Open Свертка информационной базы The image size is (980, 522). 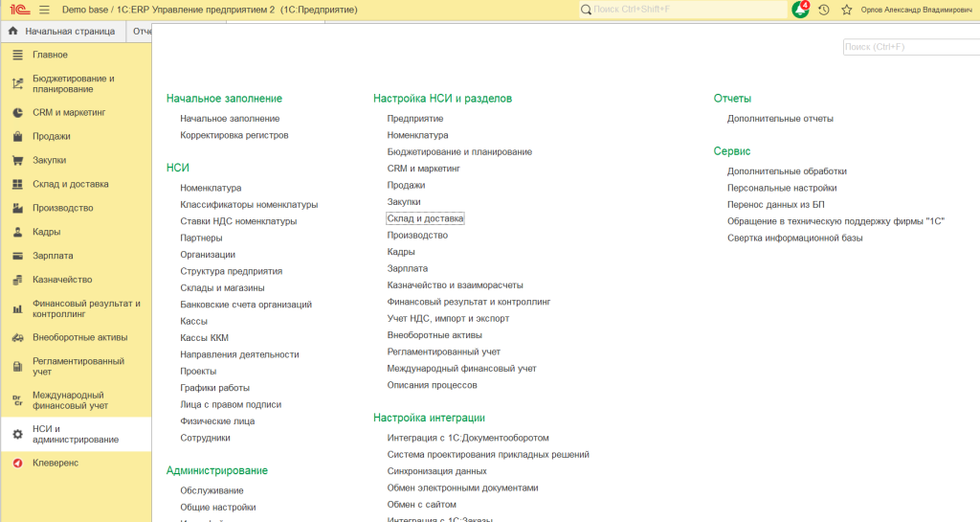click(x=794, y=238)
